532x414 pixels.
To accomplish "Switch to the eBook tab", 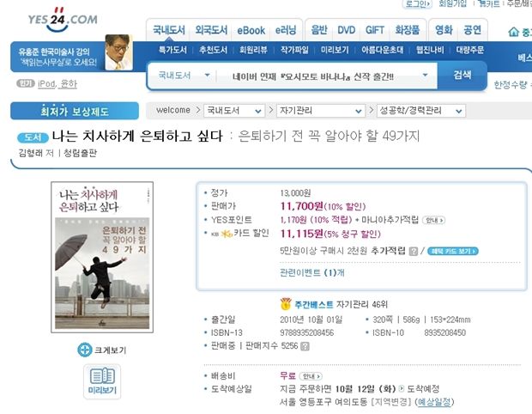I will pyautogui.click(x=251, y=31).
